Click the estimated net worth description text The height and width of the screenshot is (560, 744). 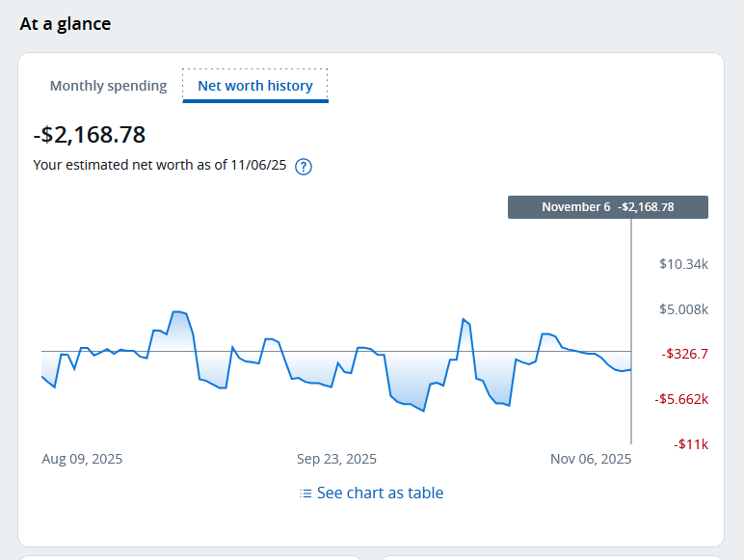point(160,165)
